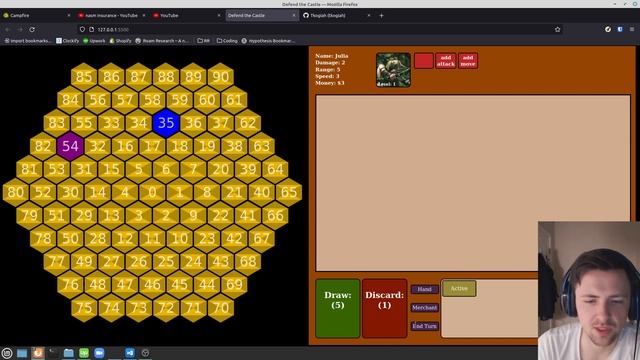640x360 pixels.
Task: Open the Merchant view
Action: (x=424, y=307)
